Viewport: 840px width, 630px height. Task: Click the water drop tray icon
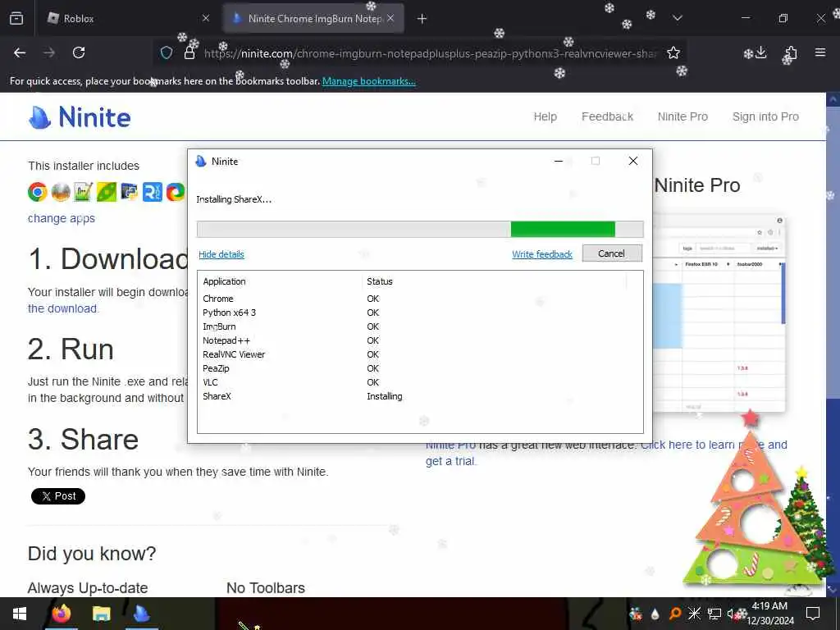(x=655, y=614)
